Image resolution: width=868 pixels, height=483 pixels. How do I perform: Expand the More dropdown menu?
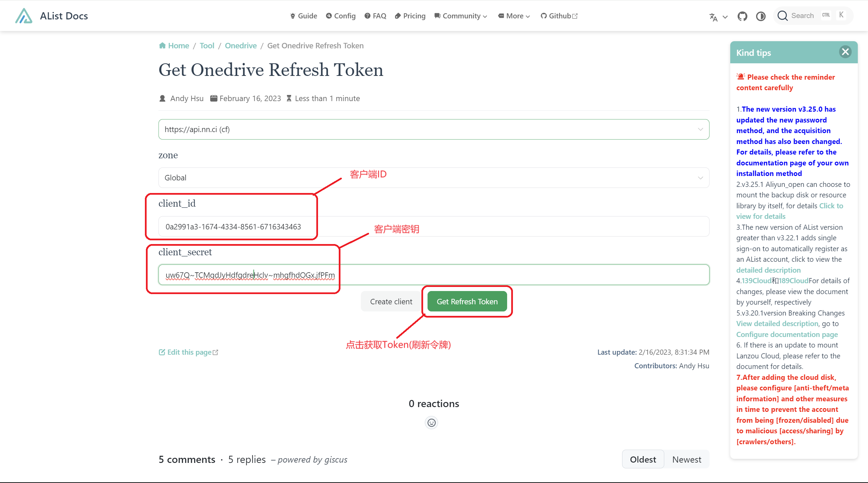(514, 16)
